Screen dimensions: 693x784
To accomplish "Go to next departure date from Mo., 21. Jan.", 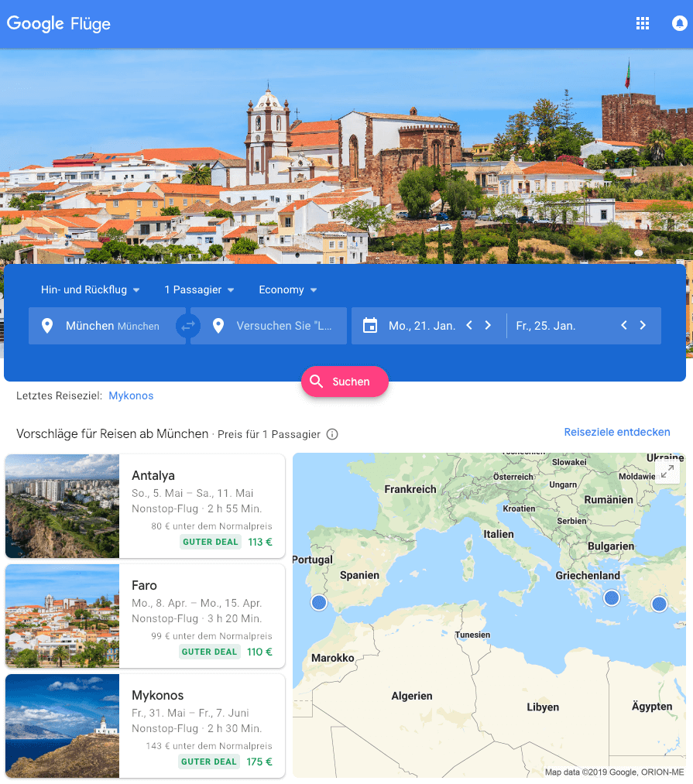I will point(488,326).
